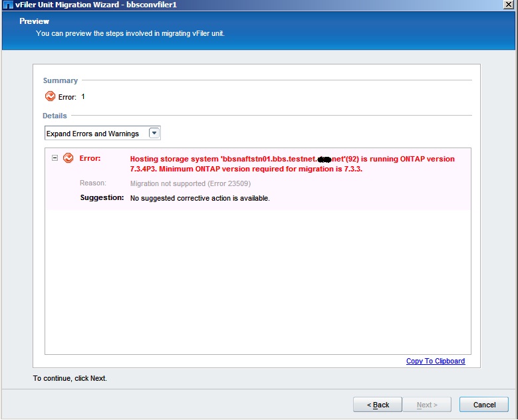The height and width of the screenshot is (420, 518).
Task: Click the red 'Error:' label in details
Action: click(90, 158)
